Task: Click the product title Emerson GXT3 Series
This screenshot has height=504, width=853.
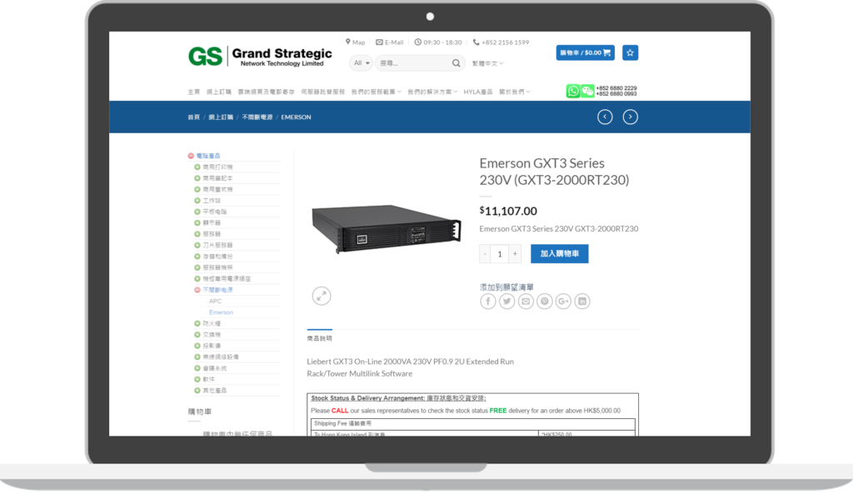Action: click(x=554, y=172)
